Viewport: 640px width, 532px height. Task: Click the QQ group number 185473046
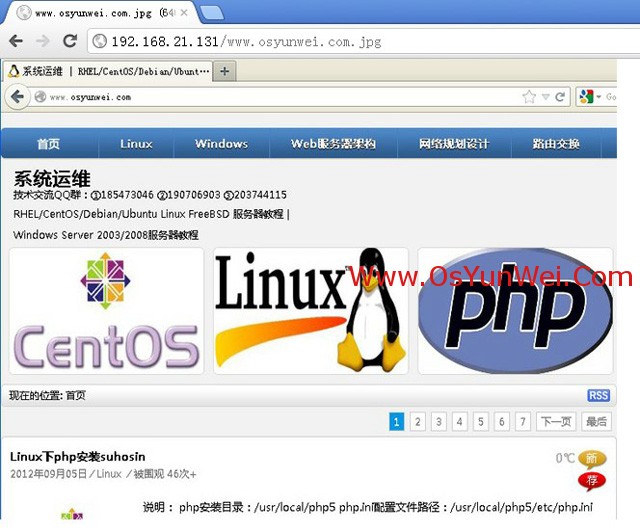[x=127, y=195]
